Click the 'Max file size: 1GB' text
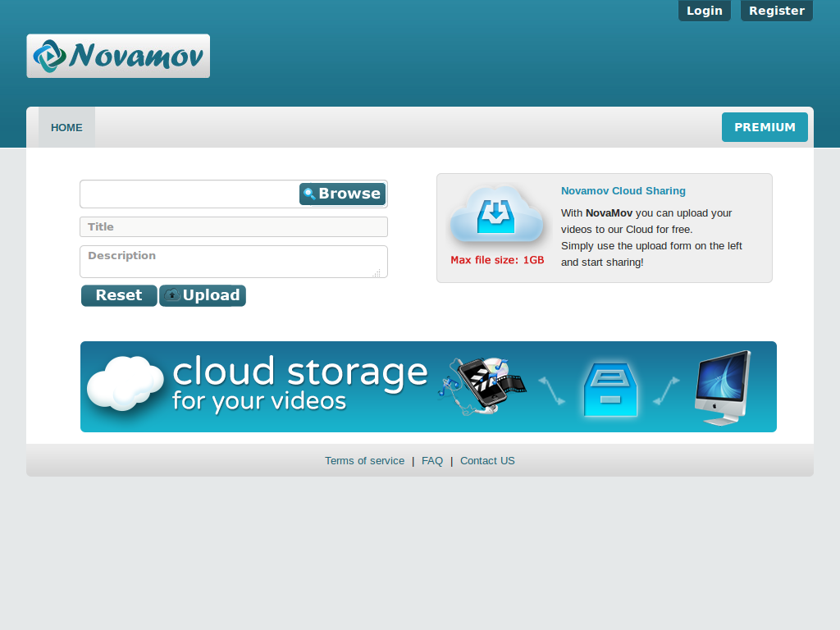Screen dimensions: 840x630 (x=497, y=260)
